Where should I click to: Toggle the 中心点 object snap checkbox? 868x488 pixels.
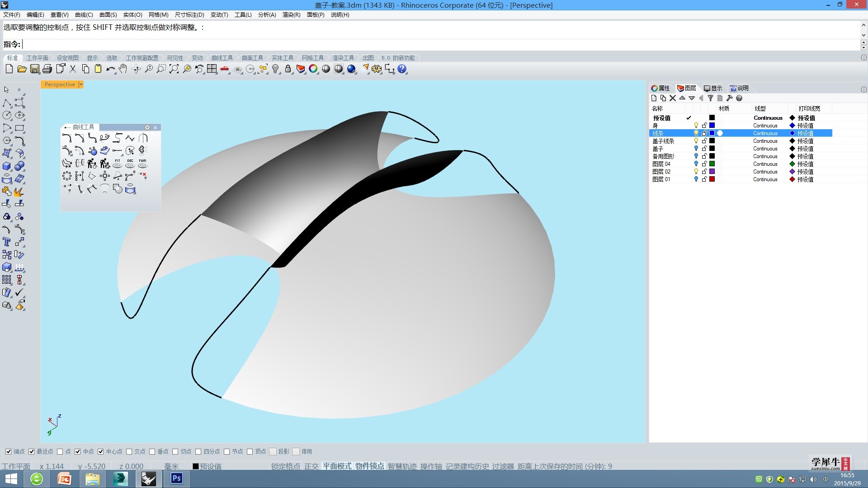[x=100, y=451]
